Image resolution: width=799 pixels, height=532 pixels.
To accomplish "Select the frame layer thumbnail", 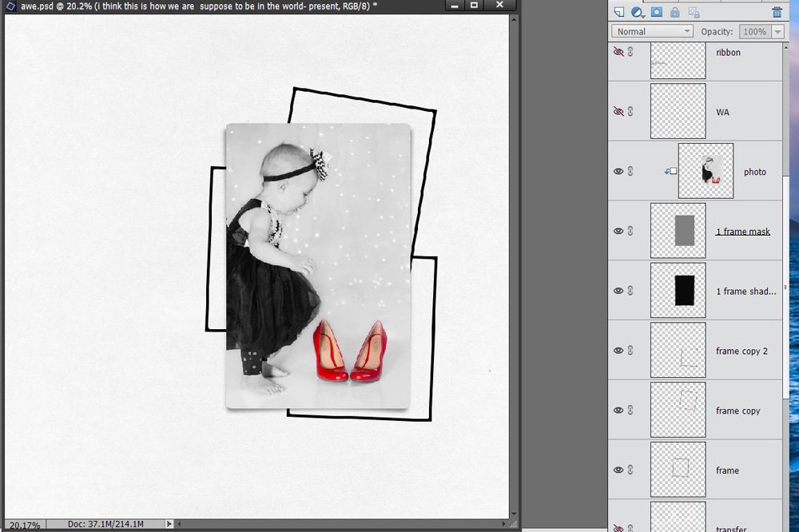I will click(x=678, y=470).
